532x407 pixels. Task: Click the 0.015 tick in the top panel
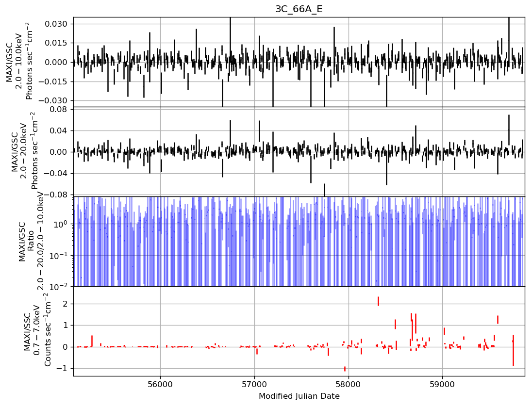[56, 43]
